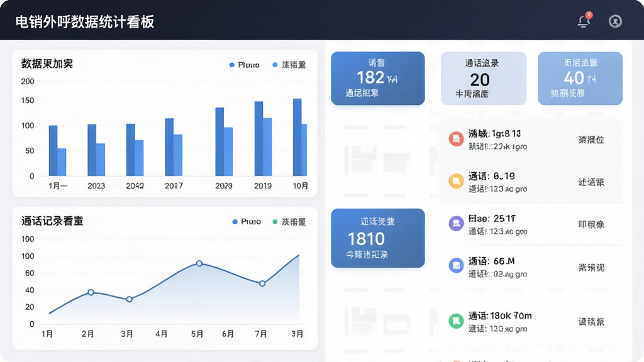Viewport: 644px width, 362px height.
Task: Click the 4月 label on line chart axis
Action: (162, 334)
